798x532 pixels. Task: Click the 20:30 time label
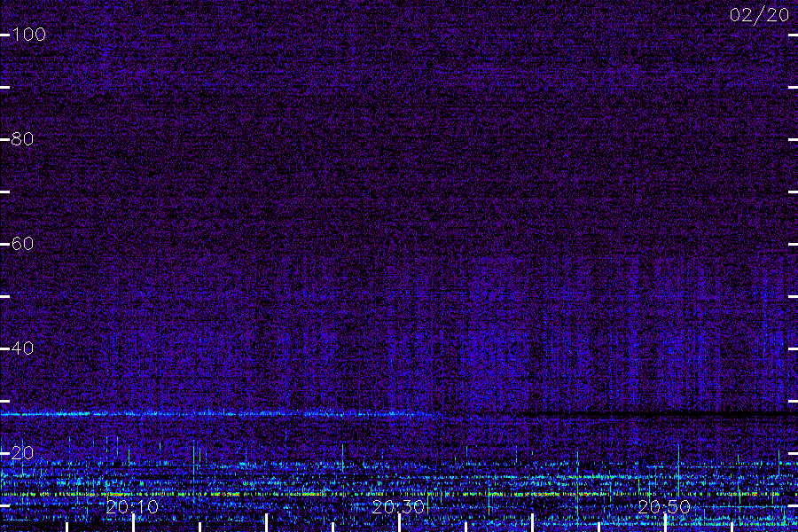click(x=398, y=506)
